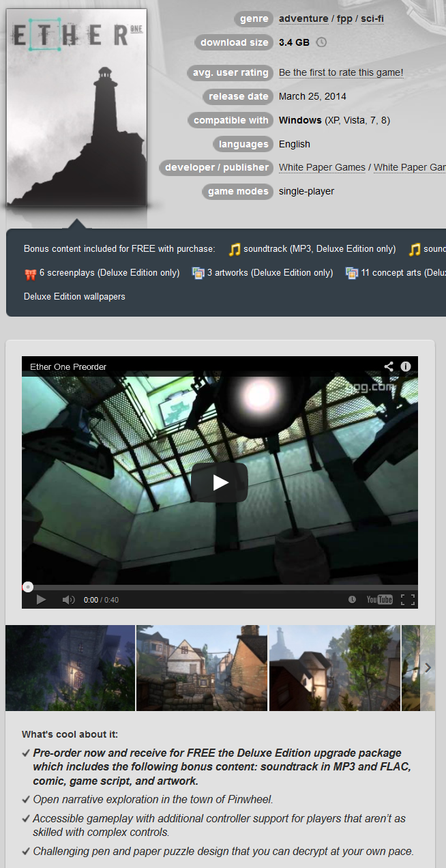Click the 6 screenplays gift icon

[30, 274]
